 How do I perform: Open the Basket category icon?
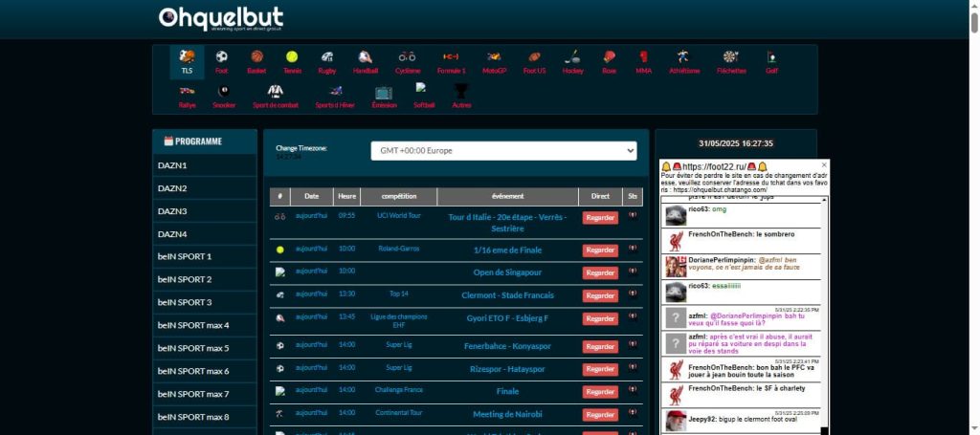click(x=256, y=56)
